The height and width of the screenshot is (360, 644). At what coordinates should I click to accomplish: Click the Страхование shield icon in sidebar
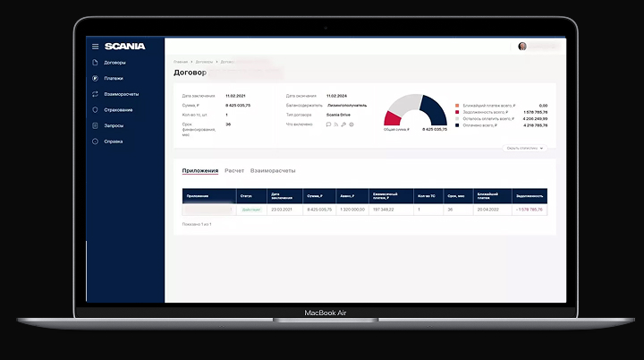(95, 110)
